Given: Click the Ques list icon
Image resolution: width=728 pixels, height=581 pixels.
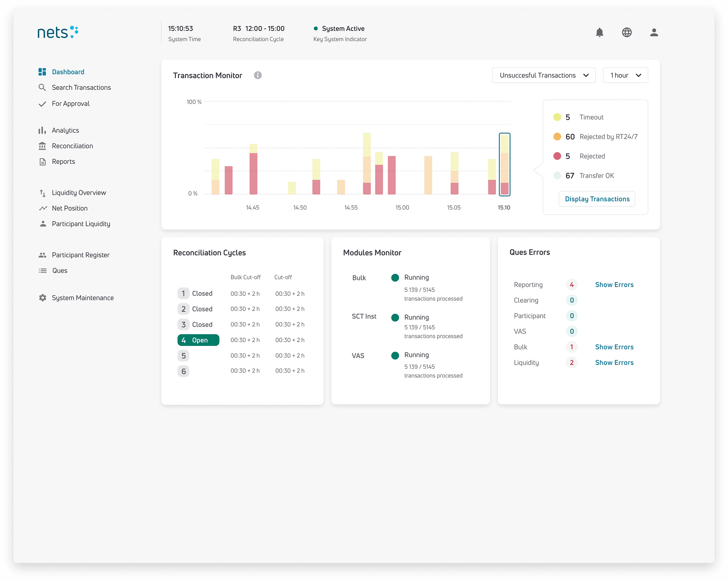Looking at the screenshot, I should point(42,270).
